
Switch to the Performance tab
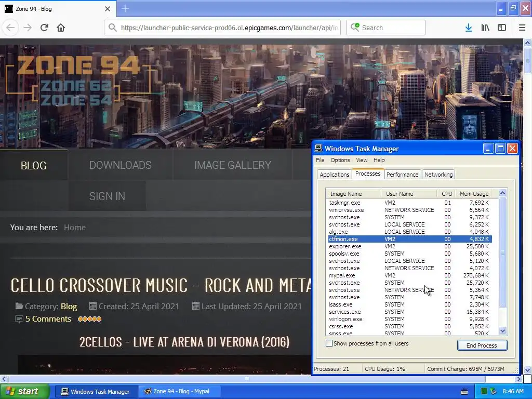(x=403, y=175)
